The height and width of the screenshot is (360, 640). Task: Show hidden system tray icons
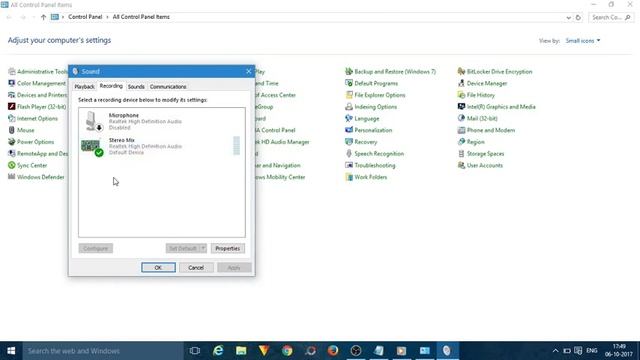pos(555,351)
